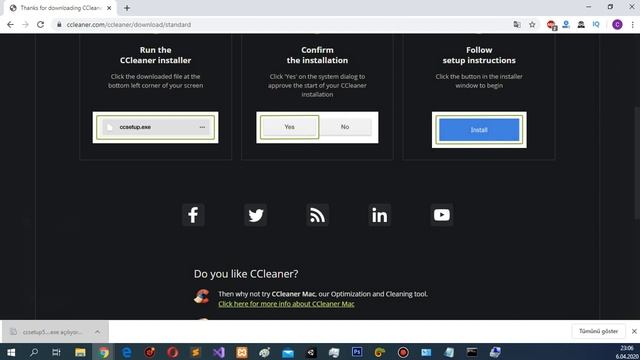
Task: Select the Thanks for downloading CCleaner tab
Action: pos(60,8)
